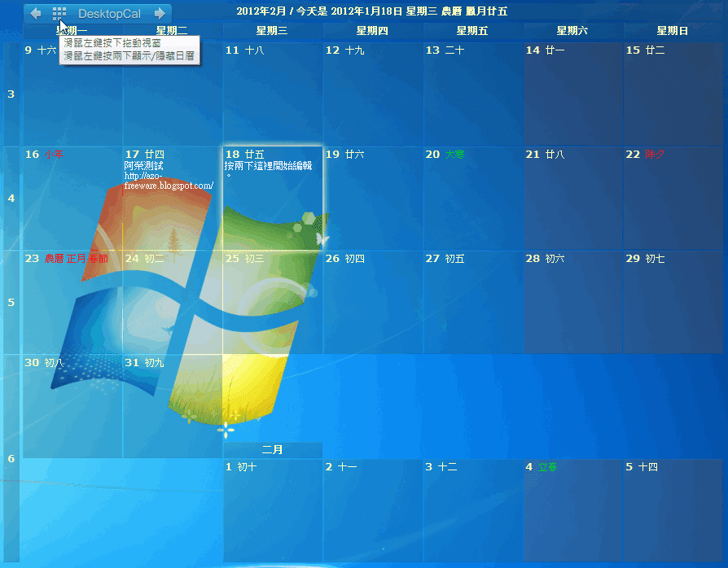The width and height of the screenshot is (728, 568).
Task: Select the day cell for 9
Action: 72,94
